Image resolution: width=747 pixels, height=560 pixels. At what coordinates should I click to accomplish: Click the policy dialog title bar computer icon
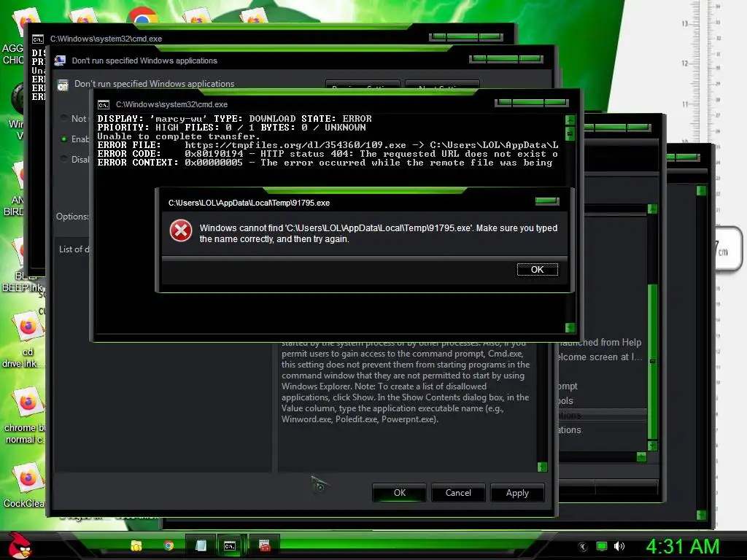[x=60, y=61]
